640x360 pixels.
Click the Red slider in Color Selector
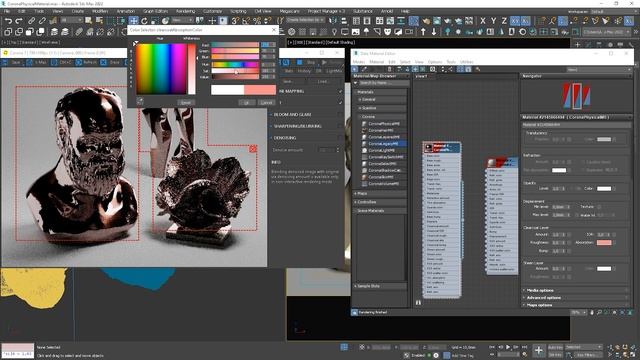[235, 45]
